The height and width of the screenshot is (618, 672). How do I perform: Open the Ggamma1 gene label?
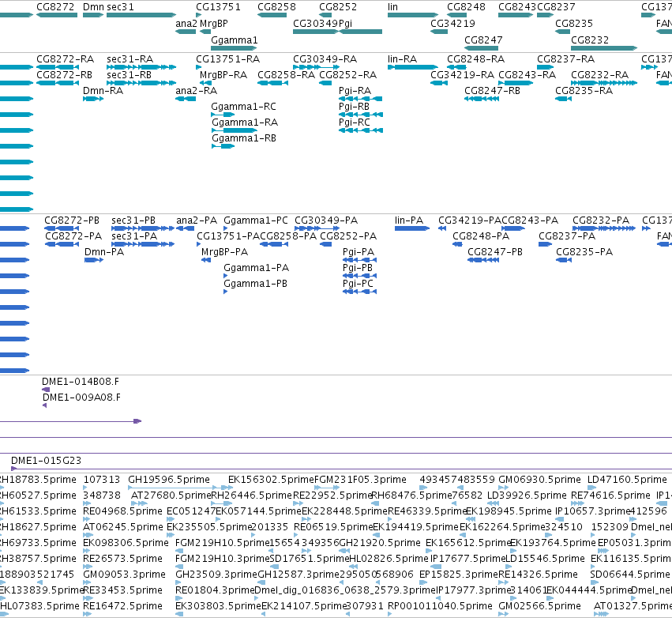click(x=235, y=40)
